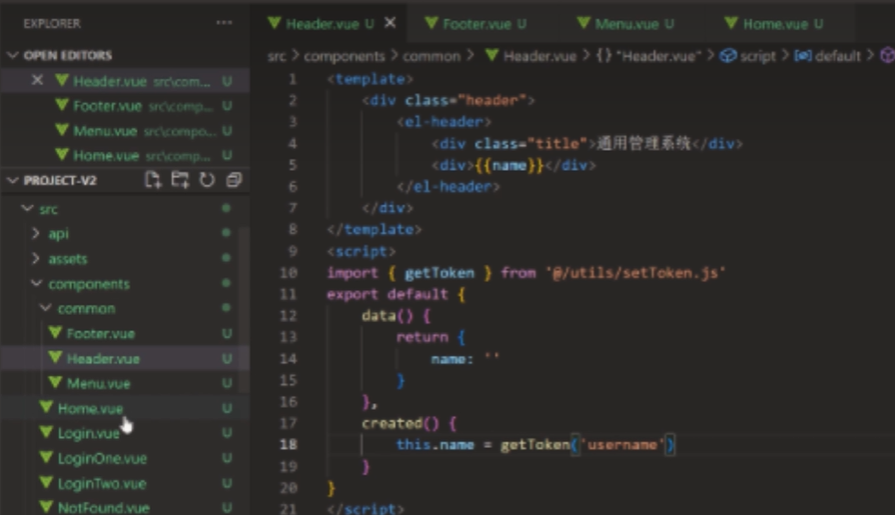Click default symbol in breadcrumb
Viewport: 895px width, 515px height.
pyautogui.click(x=828, y=56)
